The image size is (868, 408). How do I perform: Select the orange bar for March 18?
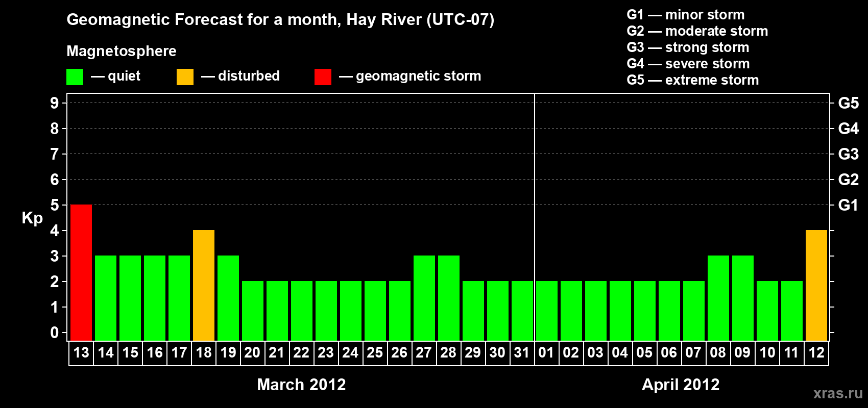click(204, 285)
